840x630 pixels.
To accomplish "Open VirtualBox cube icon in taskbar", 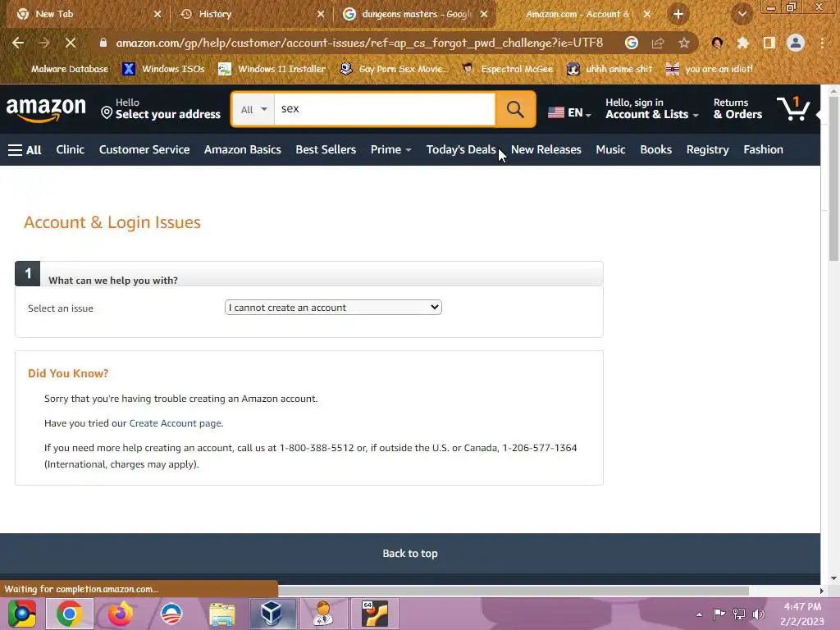I will (272, 614).
